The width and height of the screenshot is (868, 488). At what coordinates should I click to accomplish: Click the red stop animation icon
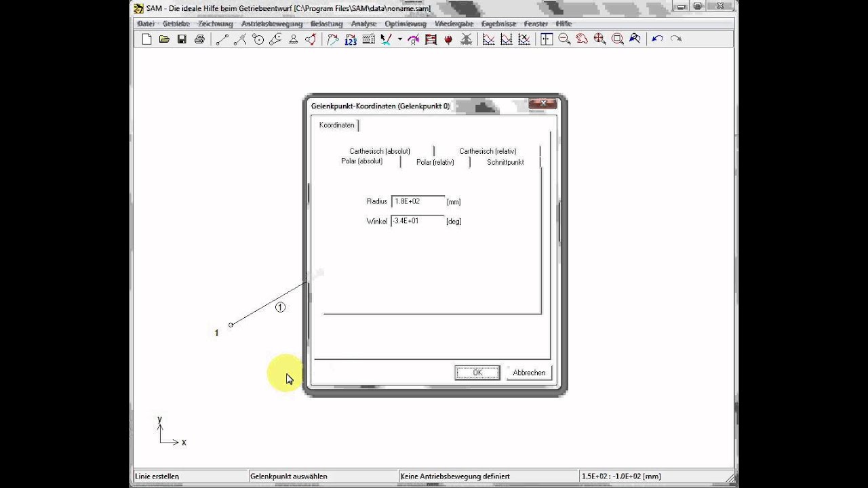pos(448,39)
